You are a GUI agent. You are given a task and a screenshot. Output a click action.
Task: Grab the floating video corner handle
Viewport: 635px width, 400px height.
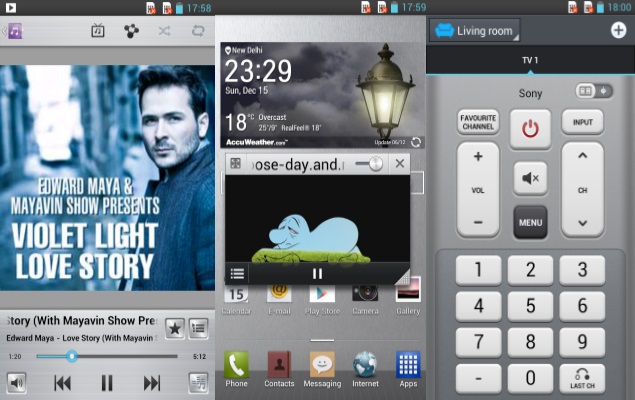403,277
